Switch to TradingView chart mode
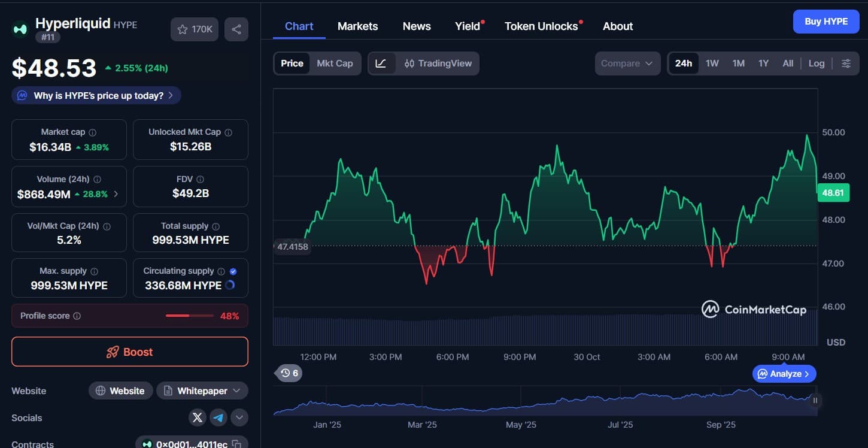This screenshot has width=868, height=448. (438, 63)
